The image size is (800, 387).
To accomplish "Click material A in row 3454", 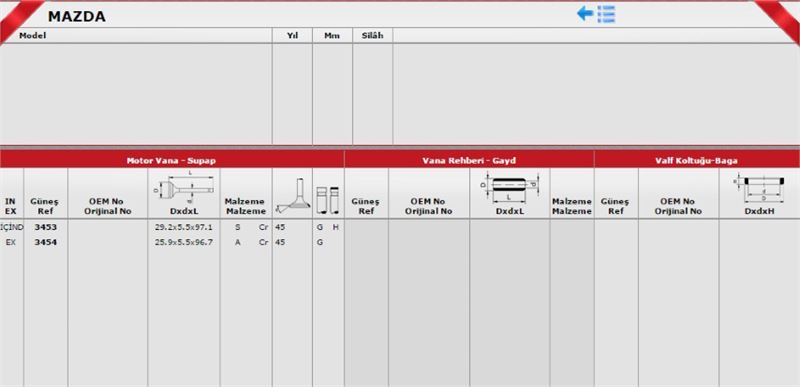I will coord(238,242).
